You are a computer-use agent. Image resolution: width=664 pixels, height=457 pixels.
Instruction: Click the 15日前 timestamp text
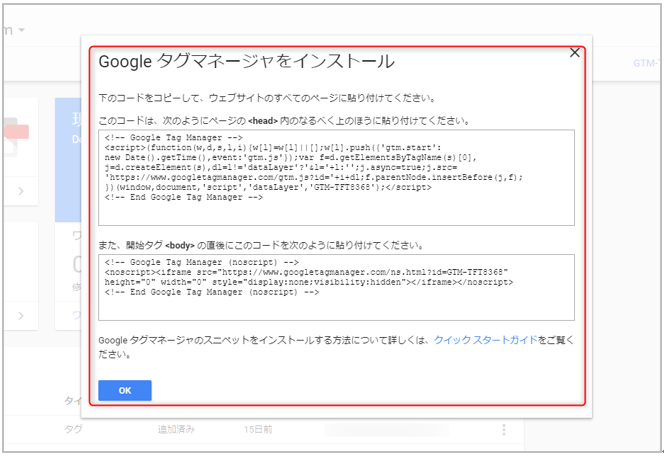pyautogui.click(x=258, y=429)
